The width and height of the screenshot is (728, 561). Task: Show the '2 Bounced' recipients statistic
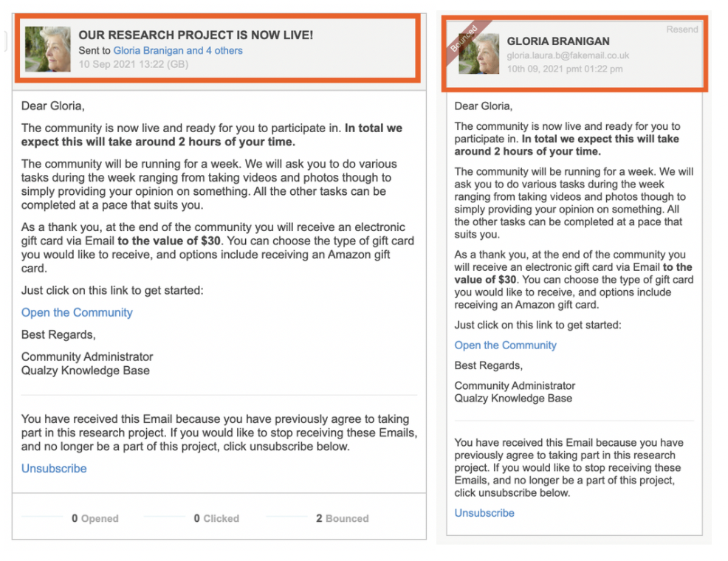click(342, 518)
